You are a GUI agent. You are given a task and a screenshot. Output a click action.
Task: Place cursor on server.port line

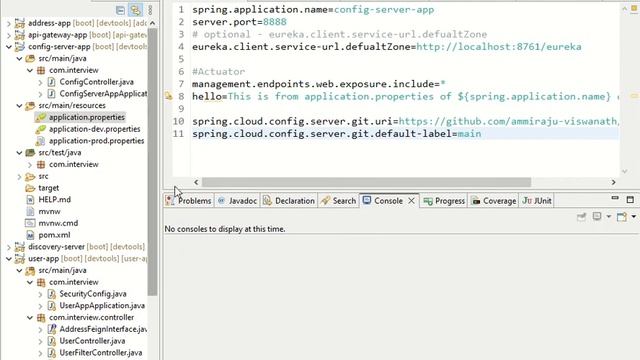pyautogui.click(x=239, y=22)
